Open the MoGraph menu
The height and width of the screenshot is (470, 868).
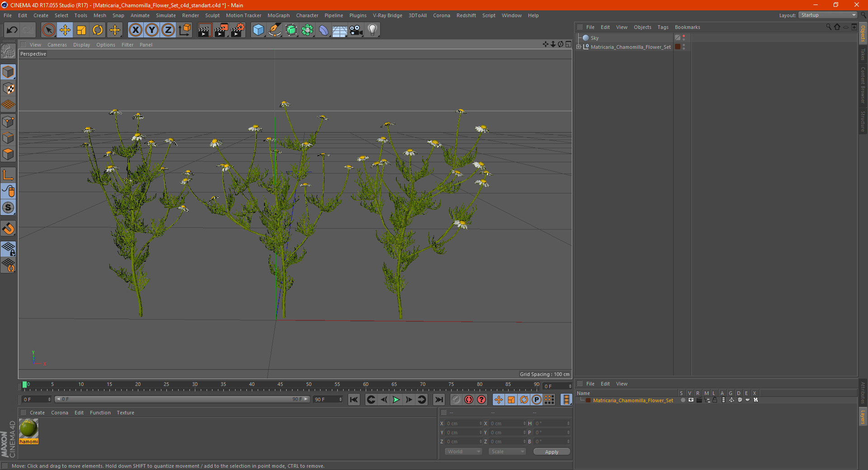[278, 15]
